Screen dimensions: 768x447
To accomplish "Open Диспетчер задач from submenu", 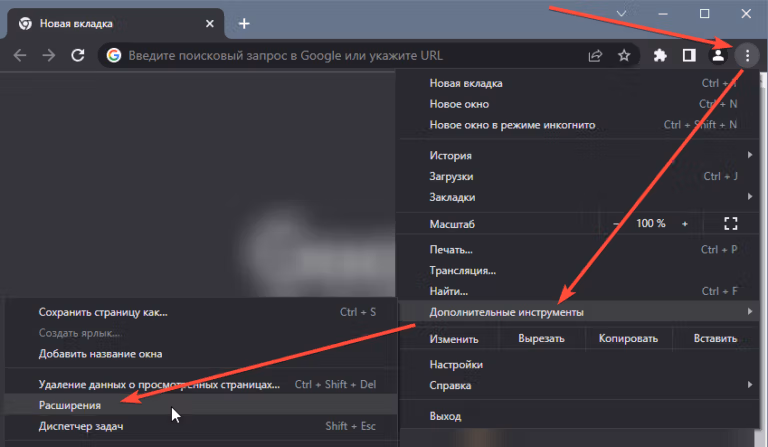I will pos(201,426).
